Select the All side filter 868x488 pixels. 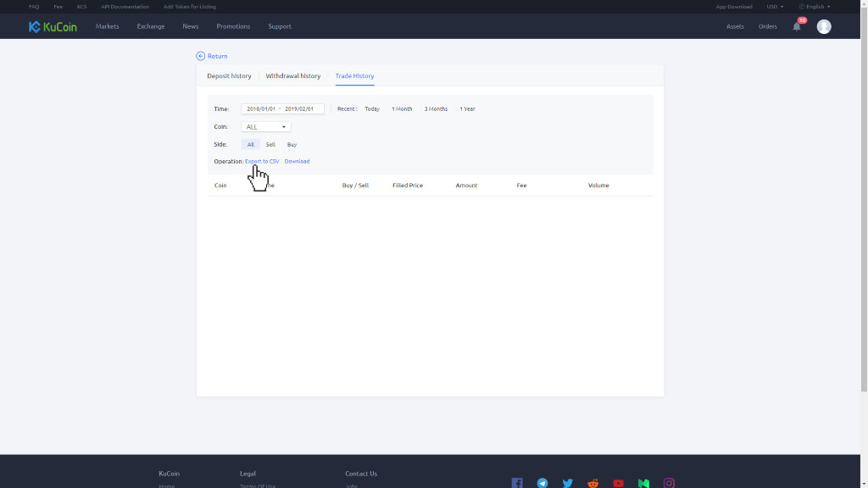coord(251,144)
